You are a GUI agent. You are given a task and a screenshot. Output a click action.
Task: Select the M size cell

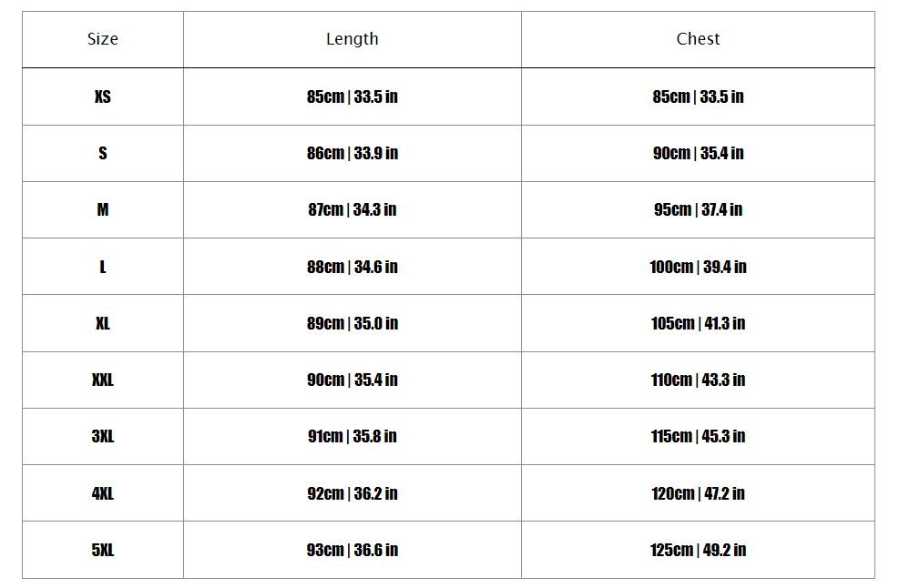(103, 209)
